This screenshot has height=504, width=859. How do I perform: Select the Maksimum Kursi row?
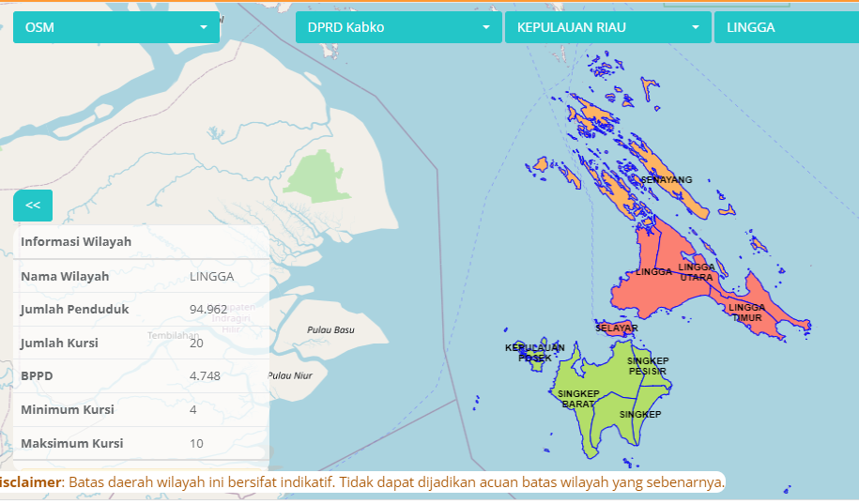coord(141,443)
